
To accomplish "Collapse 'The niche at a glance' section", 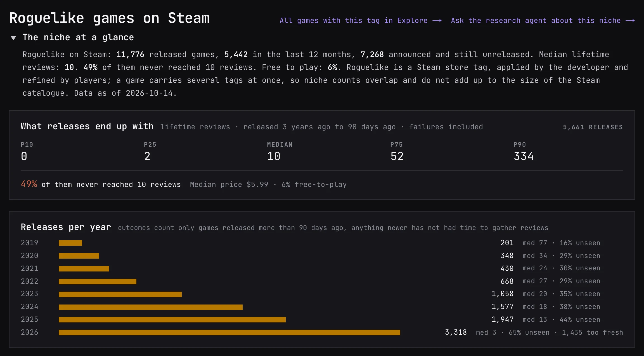I will tap(13, 38).
